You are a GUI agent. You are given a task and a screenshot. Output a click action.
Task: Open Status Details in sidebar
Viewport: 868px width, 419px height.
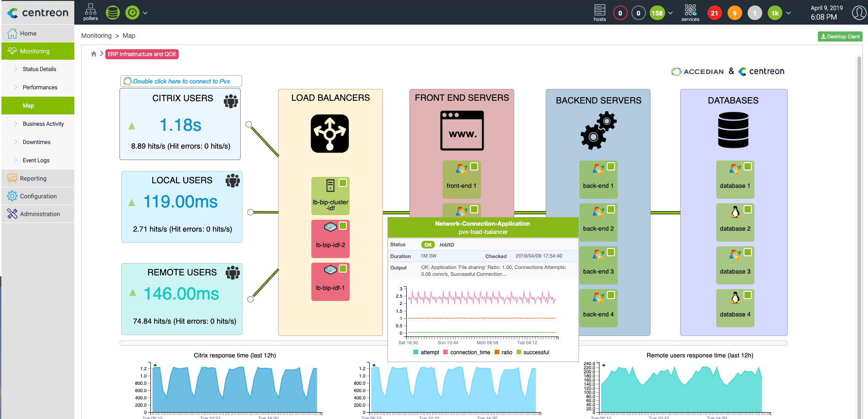coord(39,69)
